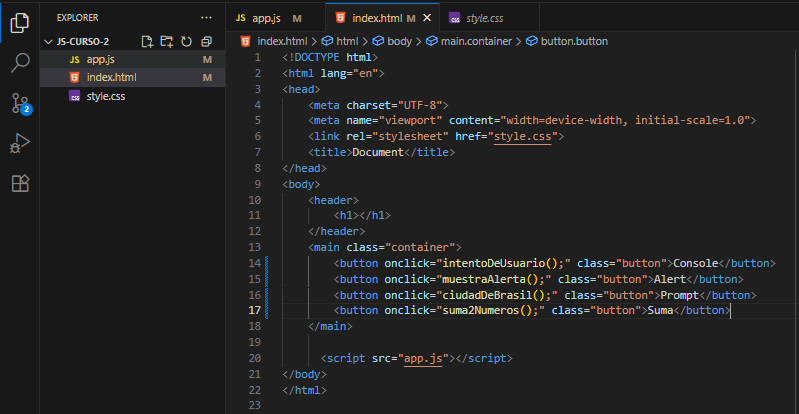
Task: Click line number 1 in the gutter
Action: [x=257, y=58]
